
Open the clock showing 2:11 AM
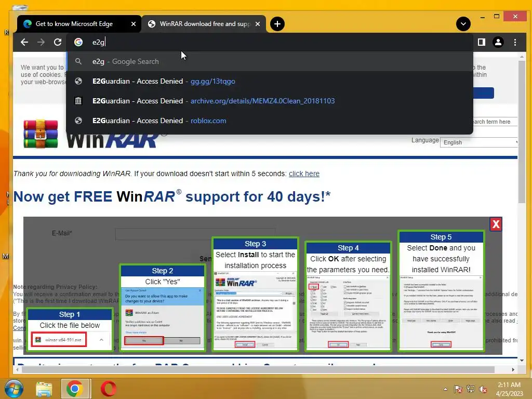[x=509, y=389]
